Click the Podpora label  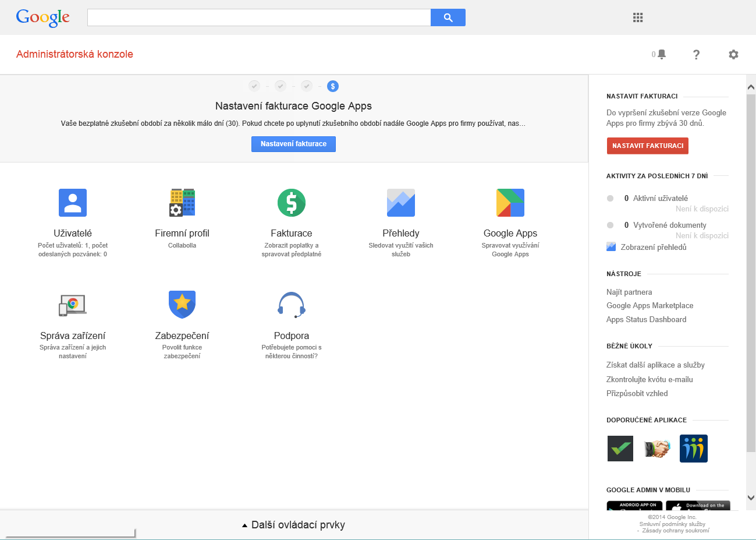pyautogui.click(x=292, y=336)
